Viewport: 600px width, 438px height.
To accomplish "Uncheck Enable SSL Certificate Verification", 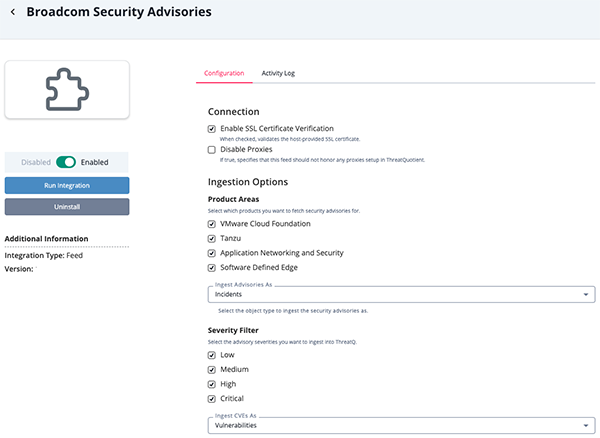I will [x=212, y=129].
